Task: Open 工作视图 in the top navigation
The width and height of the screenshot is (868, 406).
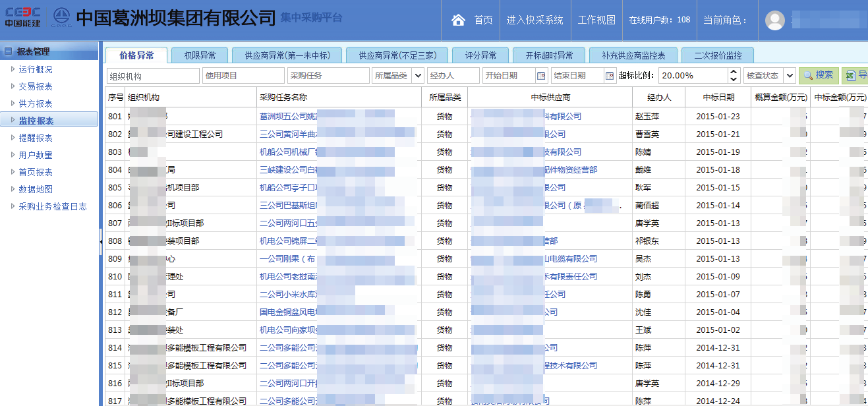Action: [x=596, y=20]
